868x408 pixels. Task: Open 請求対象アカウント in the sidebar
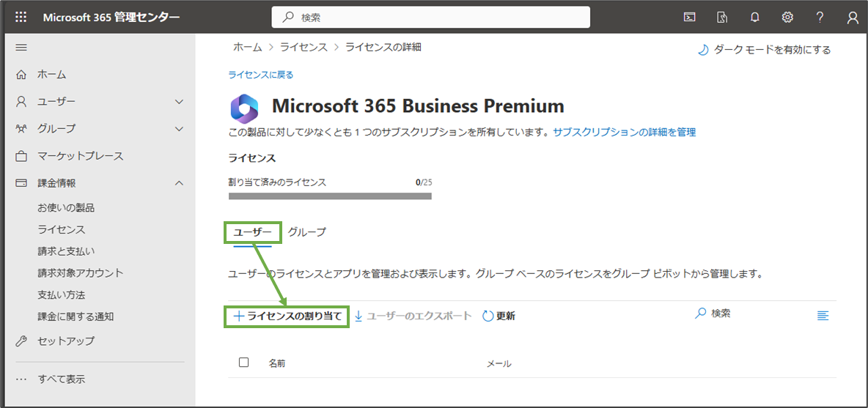(x=80, y=272)
